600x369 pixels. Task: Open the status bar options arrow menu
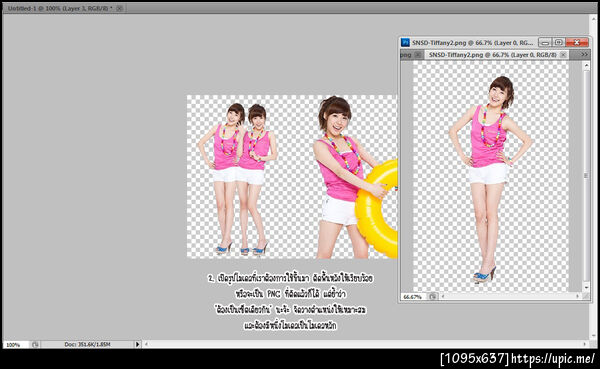click(x=138, y=345)
